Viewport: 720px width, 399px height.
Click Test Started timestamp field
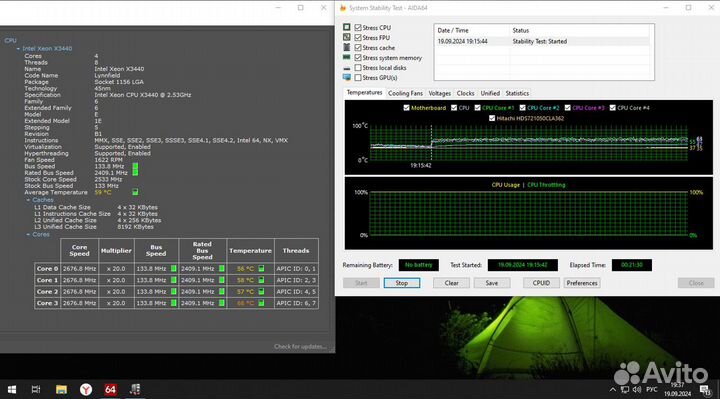coord(523,265)
